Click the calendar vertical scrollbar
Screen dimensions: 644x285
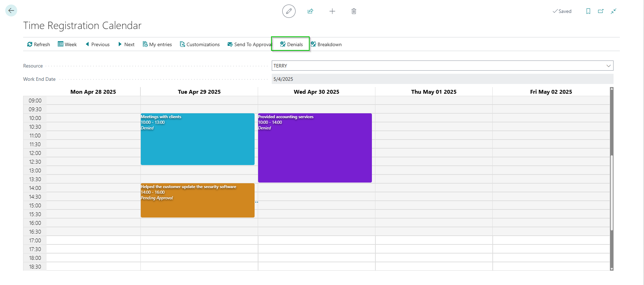tap(611, 192)
